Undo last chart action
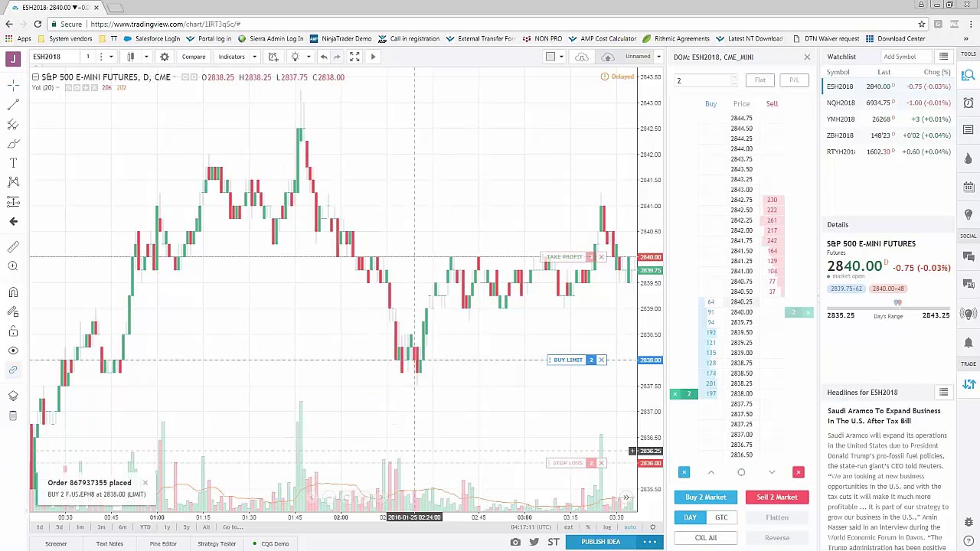The height and width of the screenshot is (551, 980). point(324,57)
